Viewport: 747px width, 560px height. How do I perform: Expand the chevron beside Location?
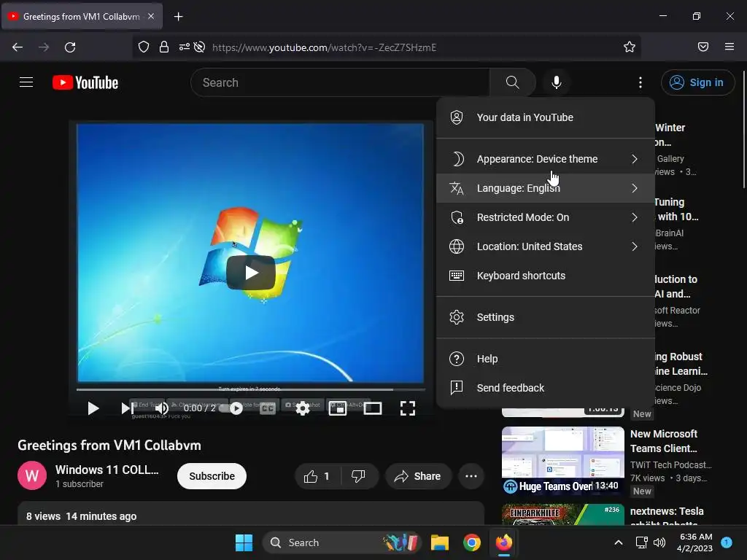(634, 246)
